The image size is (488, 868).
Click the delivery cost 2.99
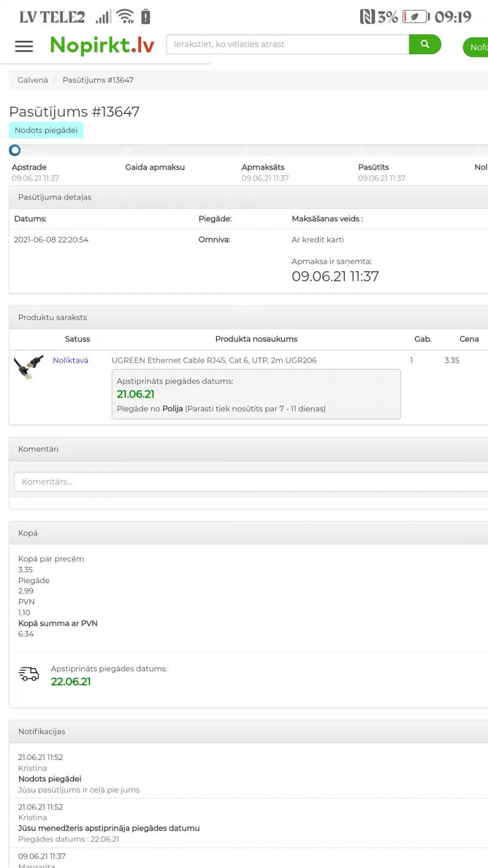coord(26,591)
